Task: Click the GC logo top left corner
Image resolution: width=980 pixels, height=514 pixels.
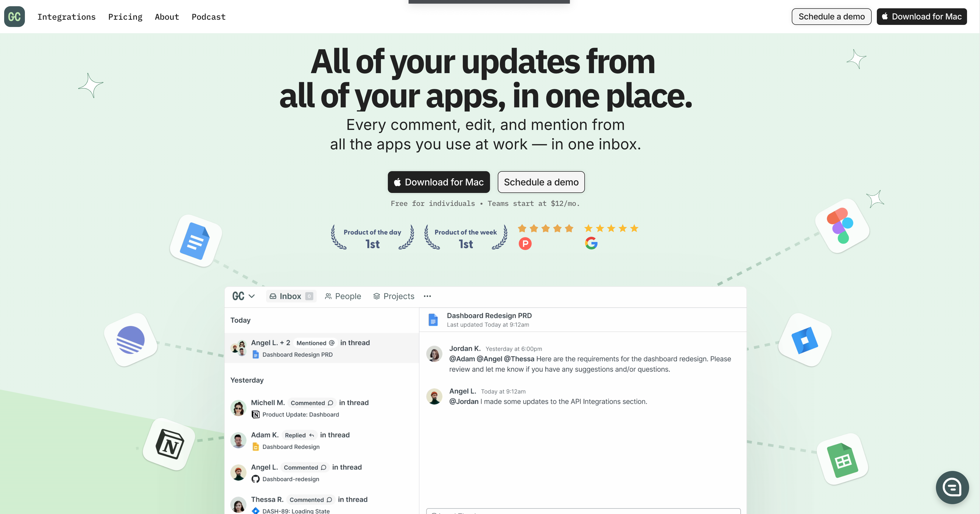Action: pos(14,16)
